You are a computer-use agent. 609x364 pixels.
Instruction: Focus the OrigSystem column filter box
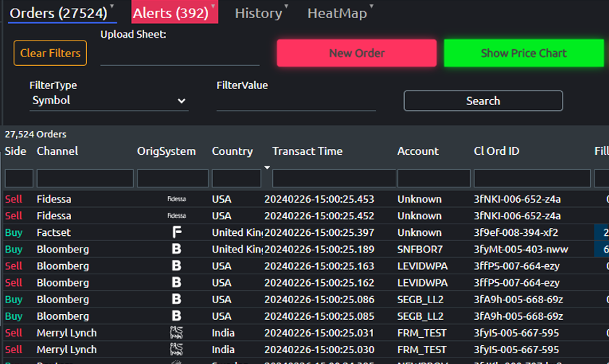click(172, 179)
